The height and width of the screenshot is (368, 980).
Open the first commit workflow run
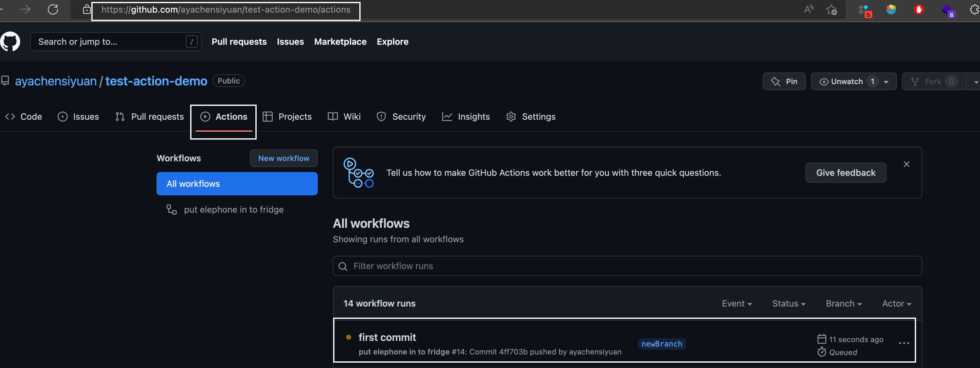pos(387,337)
